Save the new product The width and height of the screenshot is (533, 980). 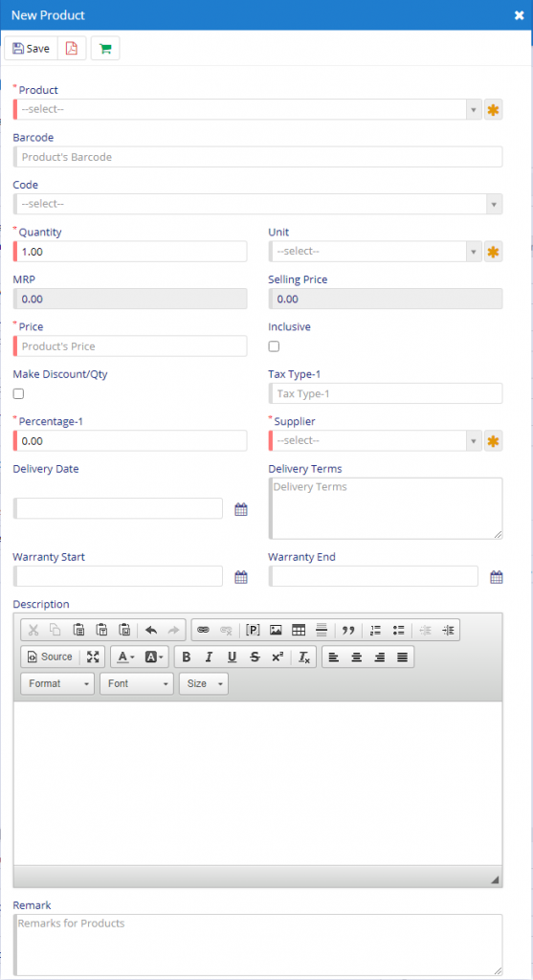(x=31, y=48)
